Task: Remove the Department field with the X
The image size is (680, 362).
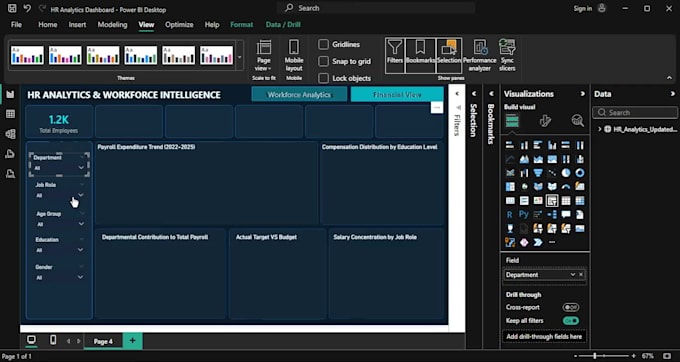Action: click(x=581, y=275)
